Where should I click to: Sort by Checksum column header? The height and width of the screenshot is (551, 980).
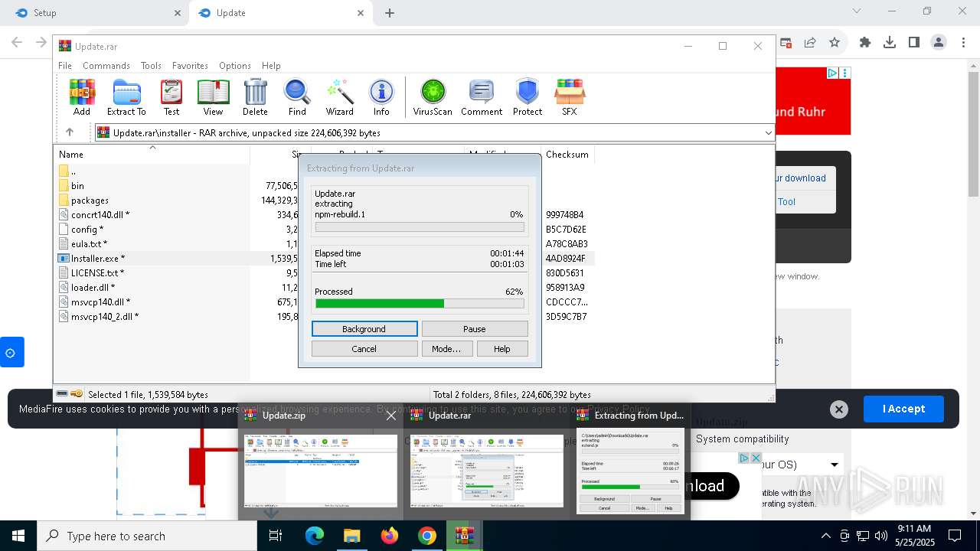click(x=567, y=155)
